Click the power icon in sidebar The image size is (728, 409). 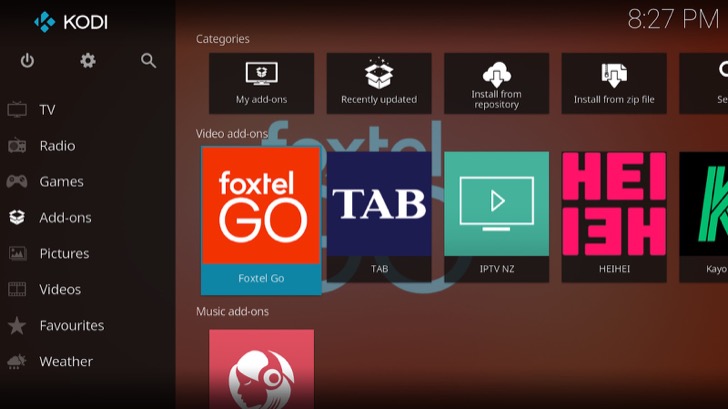tap(27, 61)
